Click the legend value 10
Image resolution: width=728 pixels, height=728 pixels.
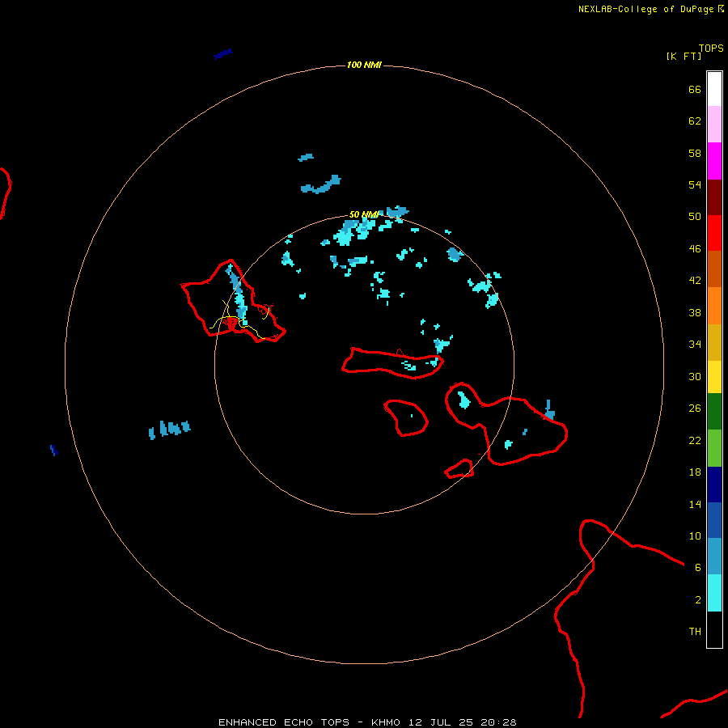tap(695, 535)
